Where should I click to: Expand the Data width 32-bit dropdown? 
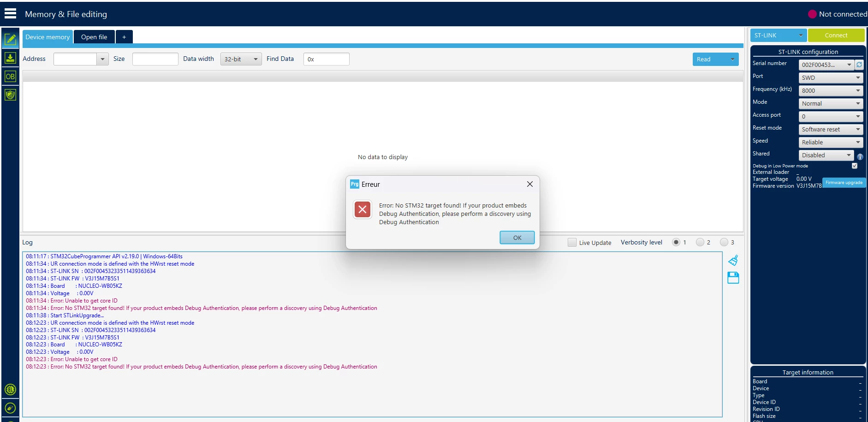coord(241,59)
